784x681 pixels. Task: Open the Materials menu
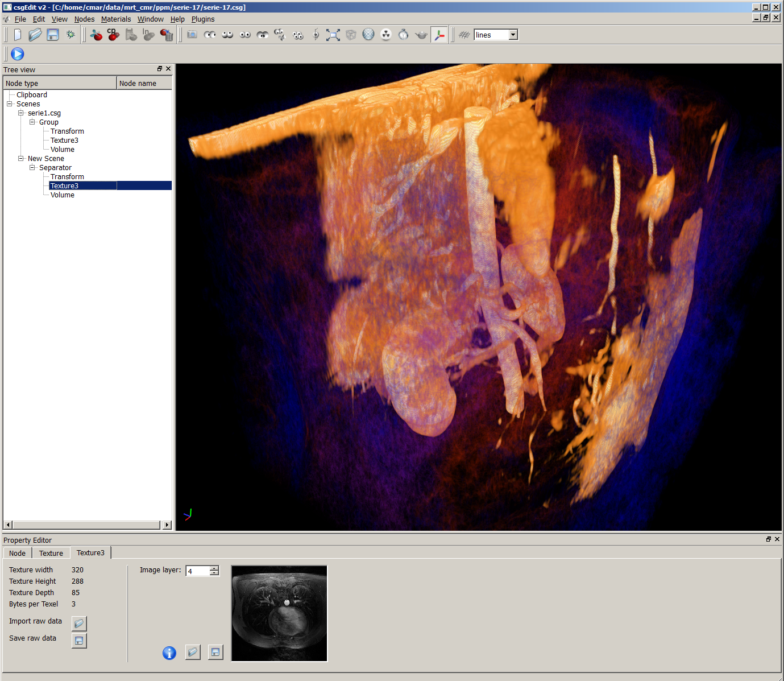pyautogui.click(x=116, y=19)
